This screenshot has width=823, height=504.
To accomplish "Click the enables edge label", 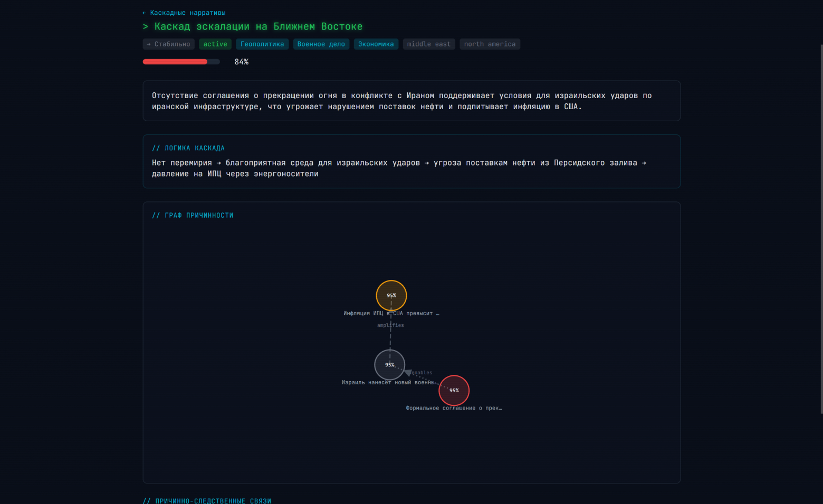I will (x=422, y=373).
